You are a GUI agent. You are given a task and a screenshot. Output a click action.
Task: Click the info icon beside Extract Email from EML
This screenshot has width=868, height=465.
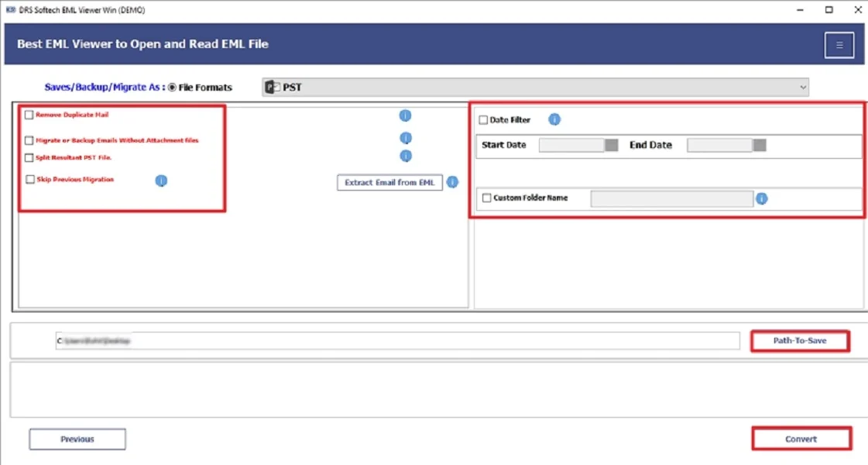(x=452, y=182)
